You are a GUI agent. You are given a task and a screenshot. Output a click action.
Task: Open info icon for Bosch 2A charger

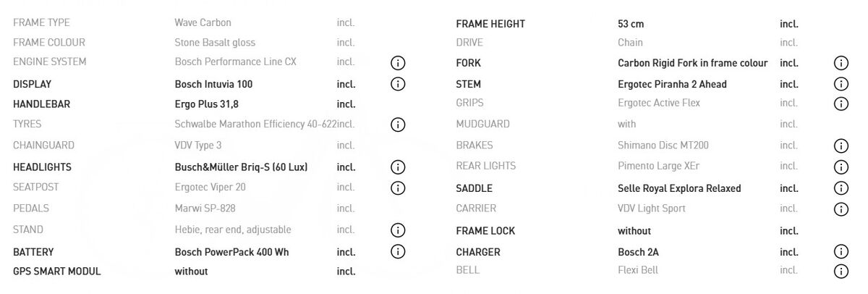tap(841, 252)
